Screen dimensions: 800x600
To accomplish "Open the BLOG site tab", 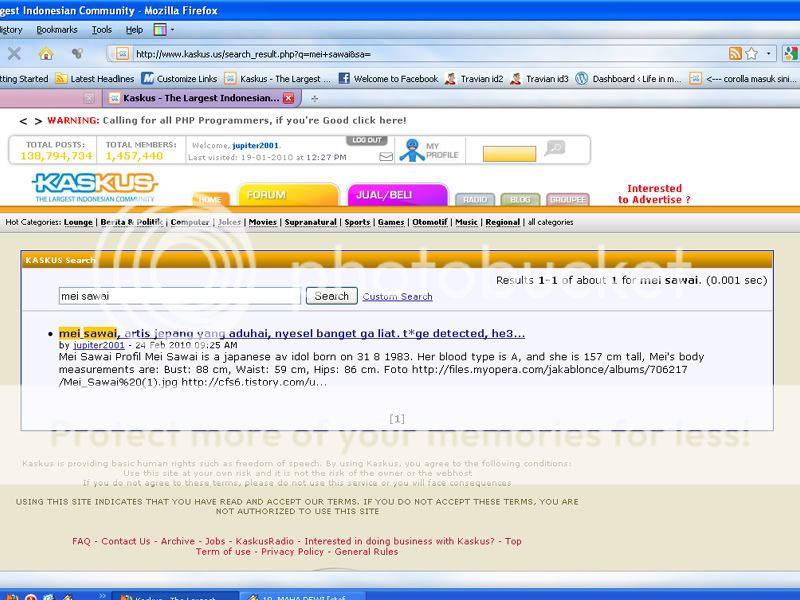I will point(520,199).
